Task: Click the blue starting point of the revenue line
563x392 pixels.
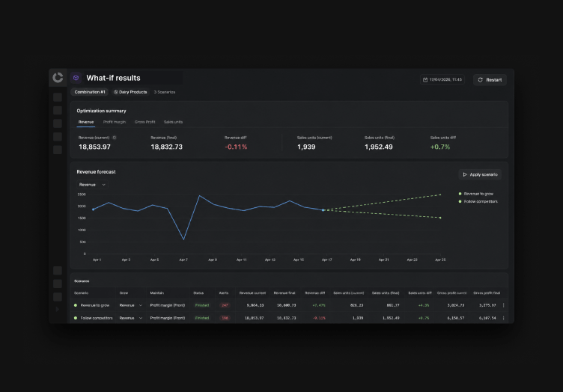Action: [94, 209]
